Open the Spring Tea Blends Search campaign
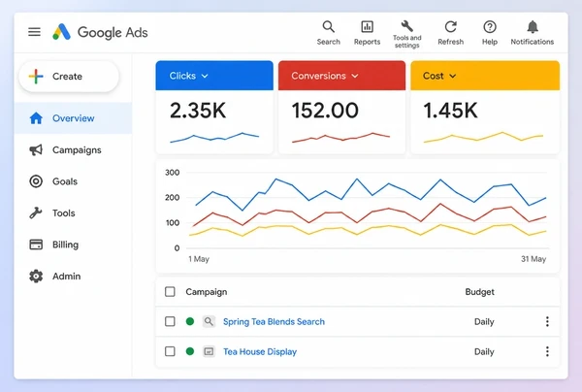The image size is (582, 392). (274, 322)
